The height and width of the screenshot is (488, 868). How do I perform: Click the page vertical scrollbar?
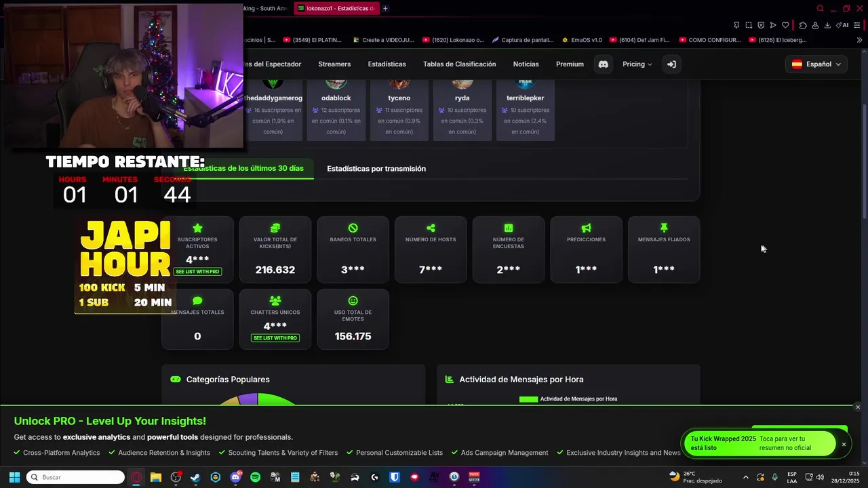pyautogui.click(x=864, y=161)
